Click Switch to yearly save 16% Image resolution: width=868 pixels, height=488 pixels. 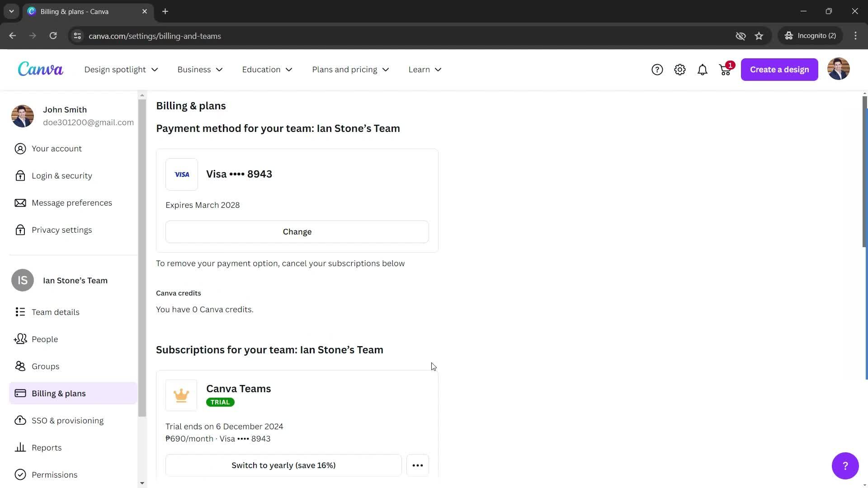pos(283,465)
